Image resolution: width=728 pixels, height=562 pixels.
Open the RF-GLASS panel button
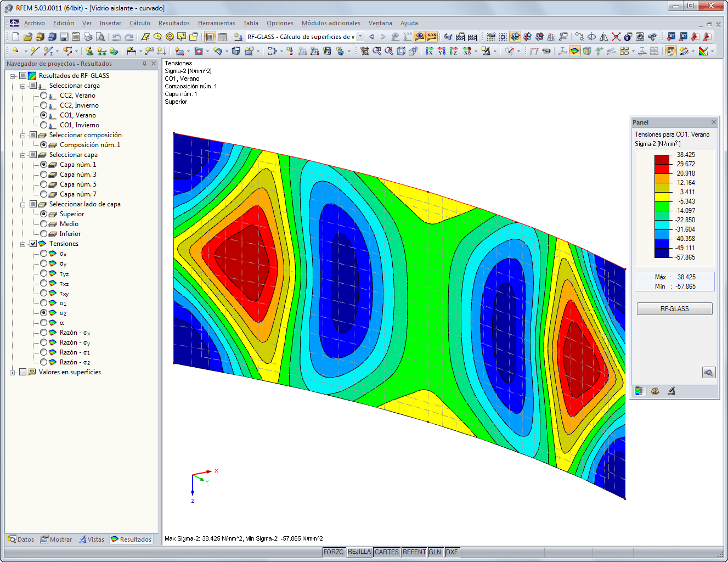[x=674, y=308]
